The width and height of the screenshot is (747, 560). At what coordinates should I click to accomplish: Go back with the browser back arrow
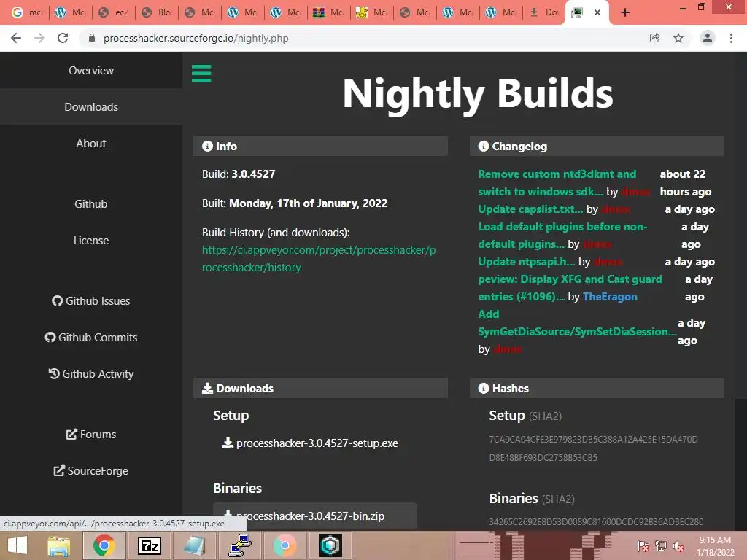(x=16, y=38)
